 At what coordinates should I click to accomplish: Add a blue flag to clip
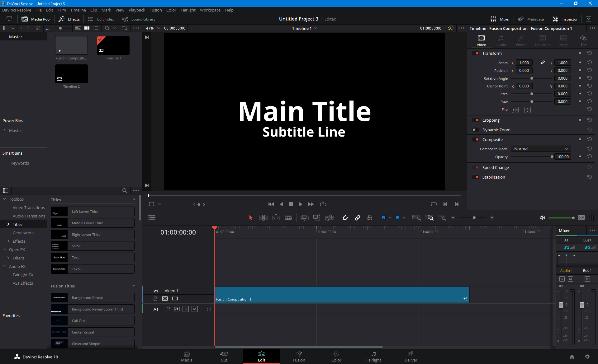click(384, 218)
